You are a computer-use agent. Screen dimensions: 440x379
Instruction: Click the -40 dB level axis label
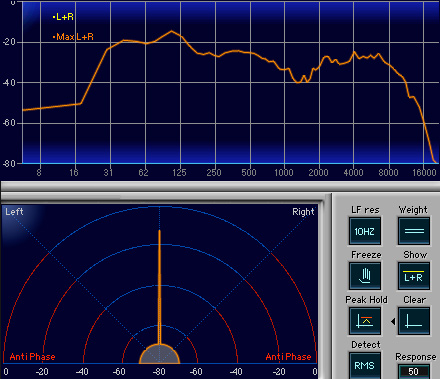[9, 82]
